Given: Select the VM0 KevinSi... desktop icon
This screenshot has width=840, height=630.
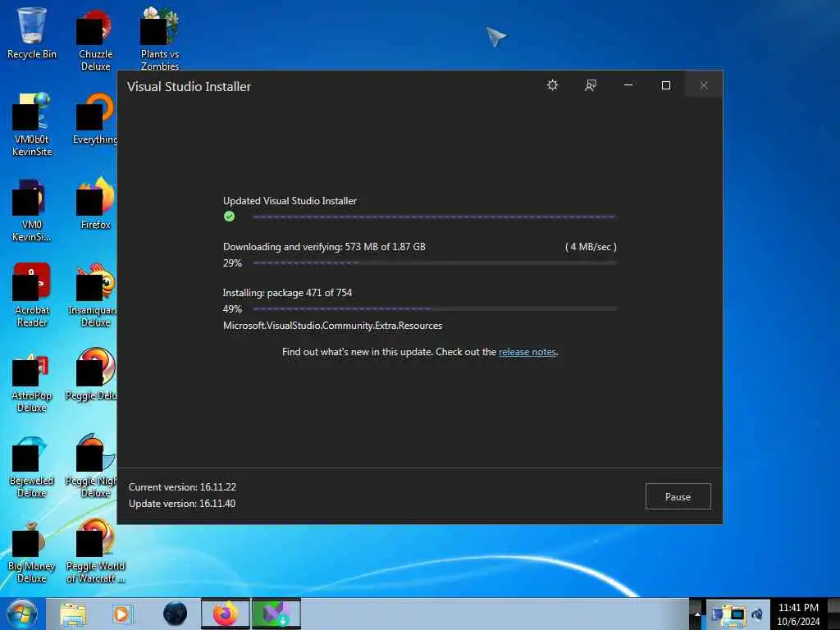Looking at the screenshot, I should click(32, 210).
